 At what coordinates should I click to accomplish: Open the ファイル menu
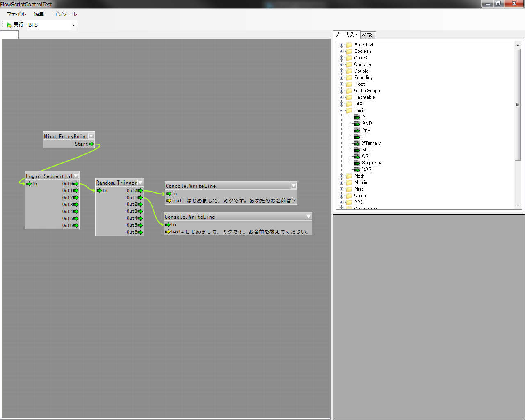click(x=16, y=14)
